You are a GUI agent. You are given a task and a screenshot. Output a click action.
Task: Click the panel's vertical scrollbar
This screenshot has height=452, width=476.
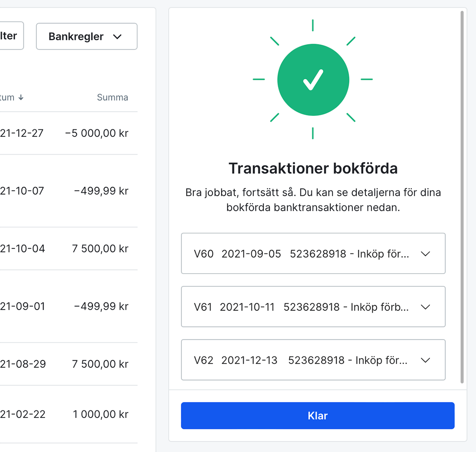click(x=462, y=198)
